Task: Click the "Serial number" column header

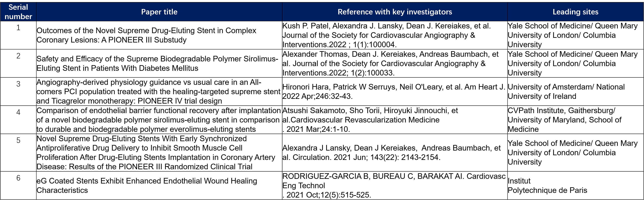Action: [18, 12]
